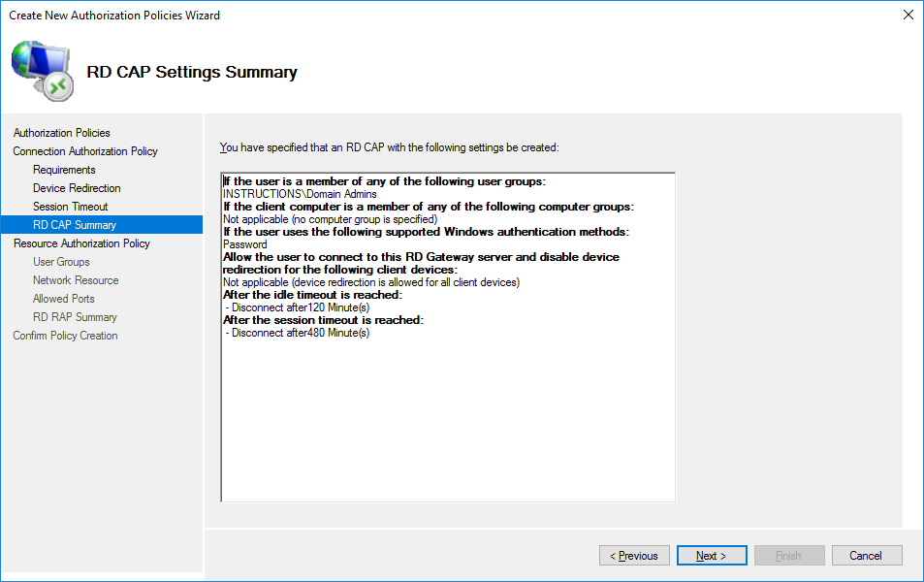Select the highlighted RD CAP Summary step
The width and height of the screenshot is (924, 582).
pyautogui.click(x=74, y=225)
